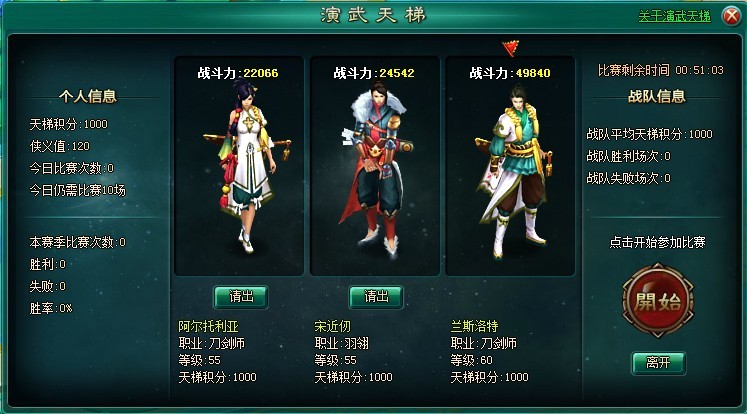Kick out player 宋近仞 with 请出 button
Image resolution: width=747 pixels, height=414 pixels.
(x=376, y=297)
